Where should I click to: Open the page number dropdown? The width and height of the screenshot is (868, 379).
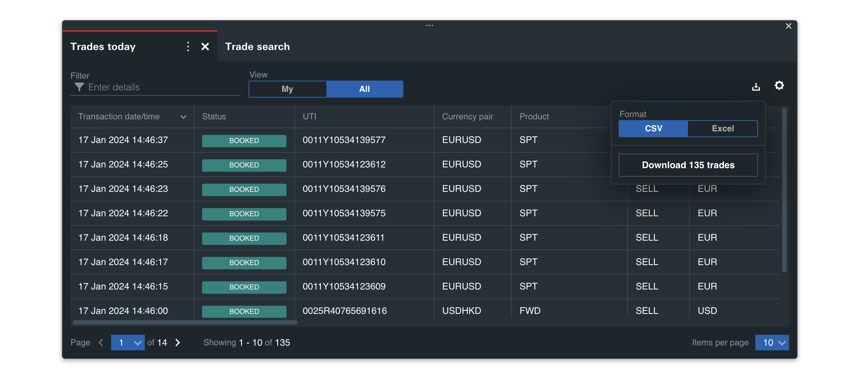point(128,343)
